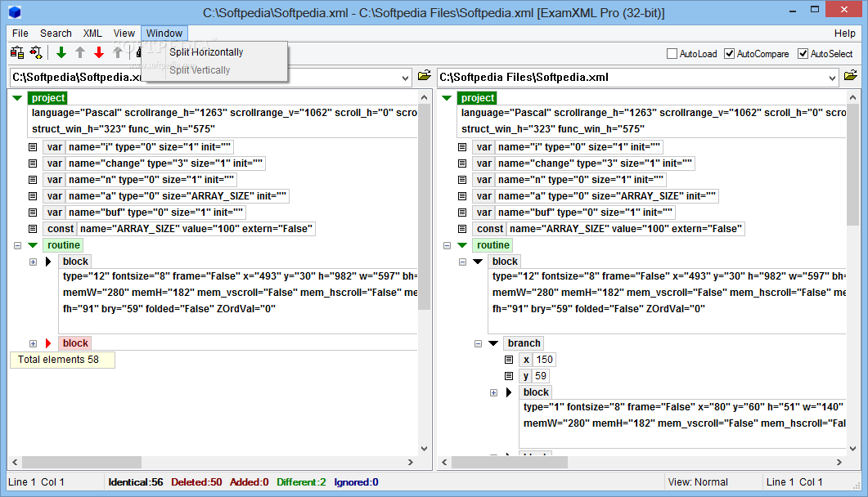The height and width of the screenshot is (497, 868).
Task: Open the Help menu
Action: 845,34
